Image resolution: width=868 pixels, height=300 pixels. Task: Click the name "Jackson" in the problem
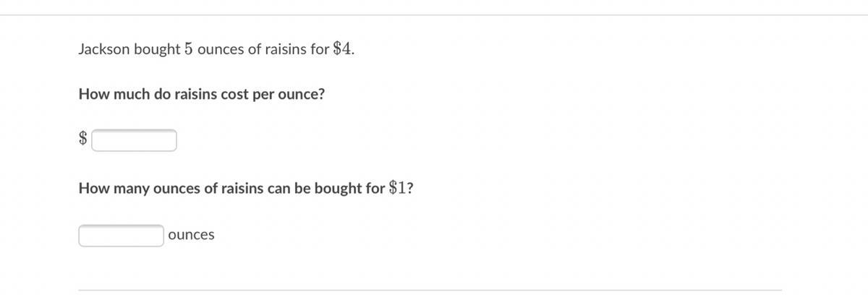[x=103, y=50]
